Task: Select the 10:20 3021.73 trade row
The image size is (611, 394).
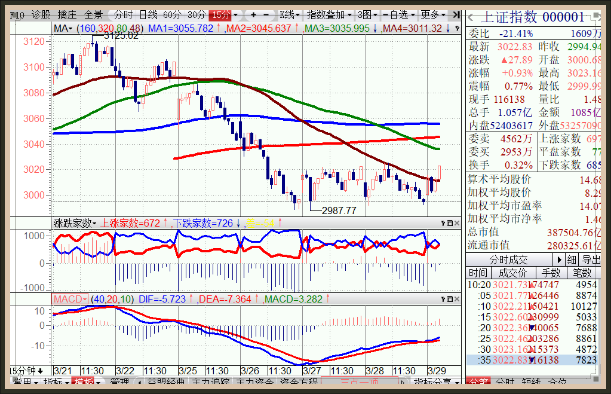Action: point(532,284)
